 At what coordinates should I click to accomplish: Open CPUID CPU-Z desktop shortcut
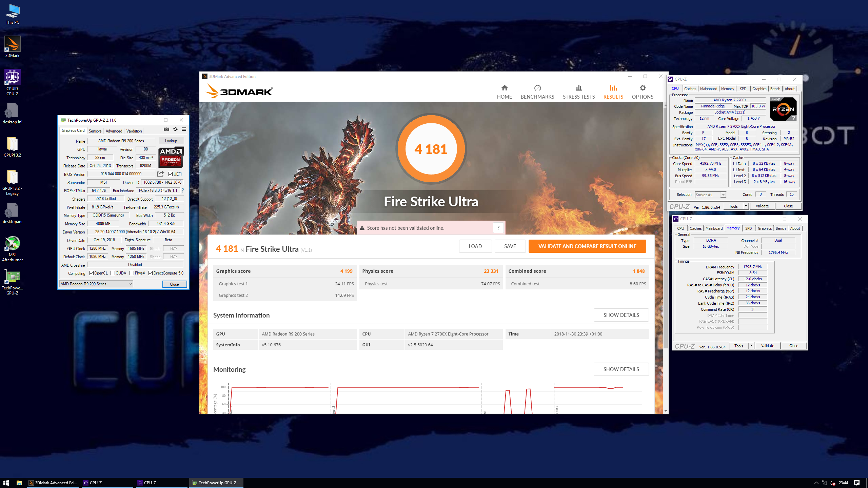point(13,82)
